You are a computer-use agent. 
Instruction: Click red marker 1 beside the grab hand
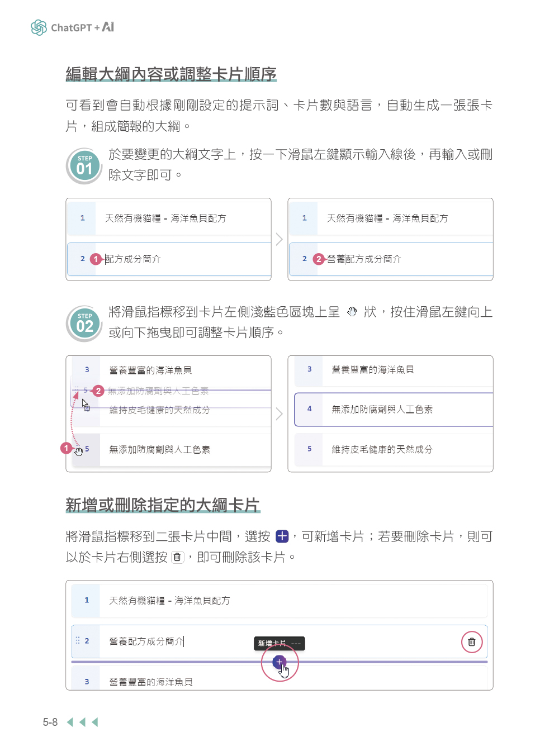66,448
